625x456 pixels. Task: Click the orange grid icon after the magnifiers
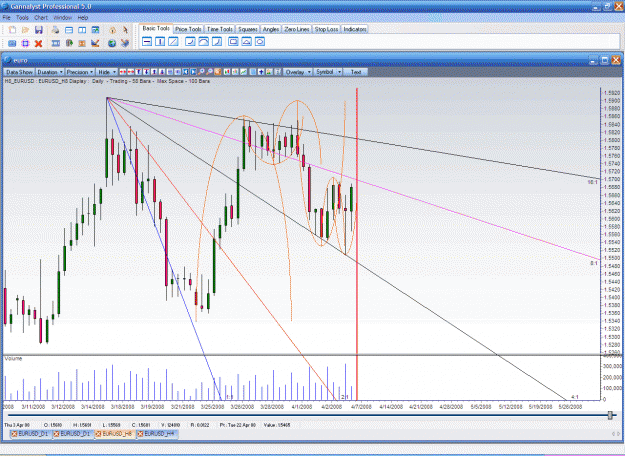tap(218, 72)
